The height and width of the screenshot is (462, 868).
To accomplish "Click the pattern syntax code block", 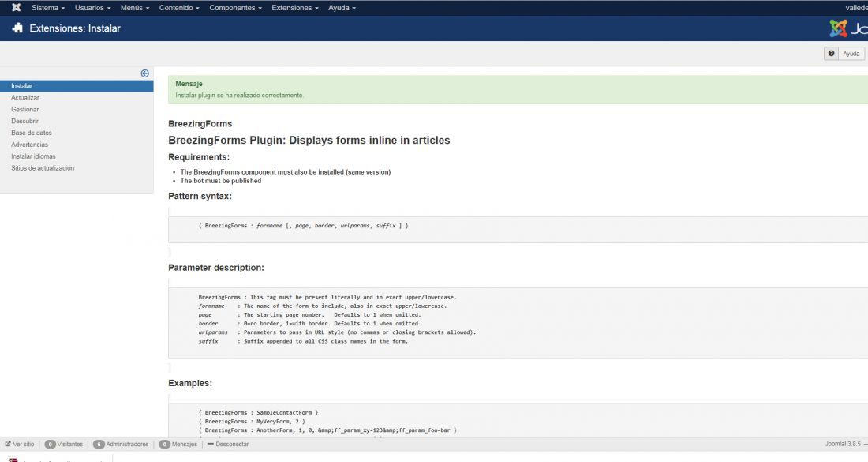I will click(518, 229).
